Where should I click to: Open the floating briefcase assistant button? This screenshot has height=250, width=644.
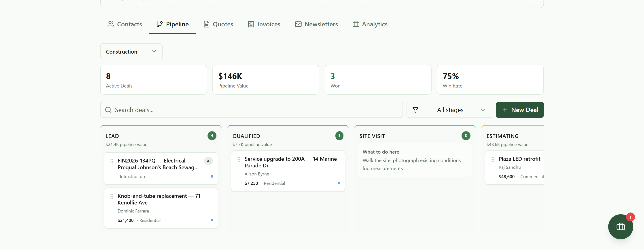coord(621,227)
